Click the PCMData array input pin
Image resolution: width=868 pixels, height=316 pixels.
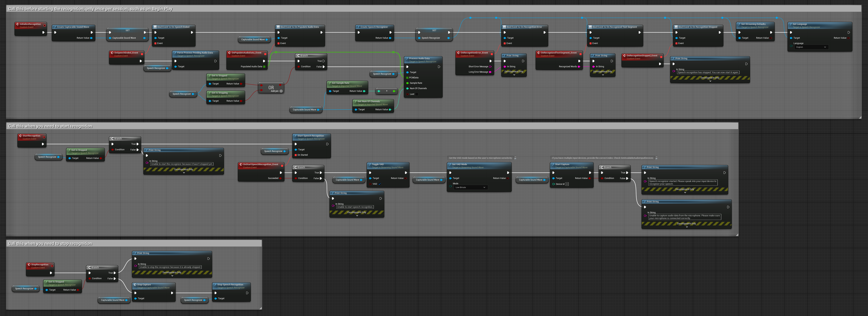coord(407,78)
